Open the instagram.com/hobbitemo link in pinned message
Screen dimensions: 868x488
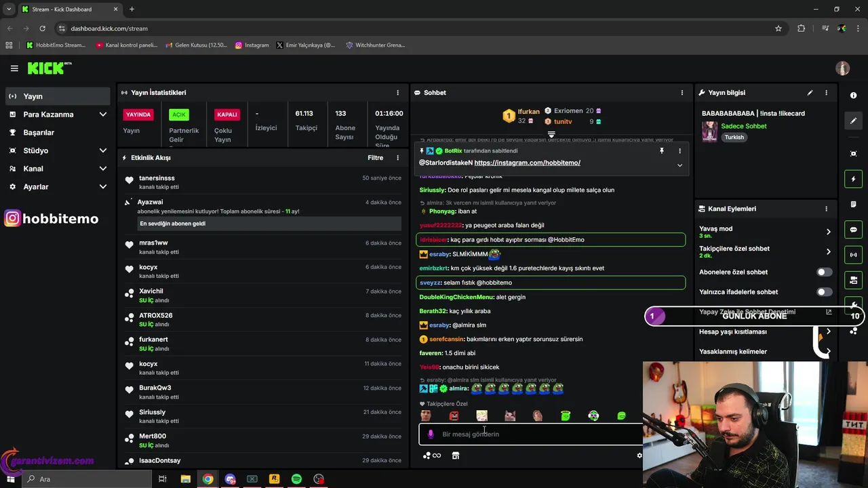click(527, 163)
